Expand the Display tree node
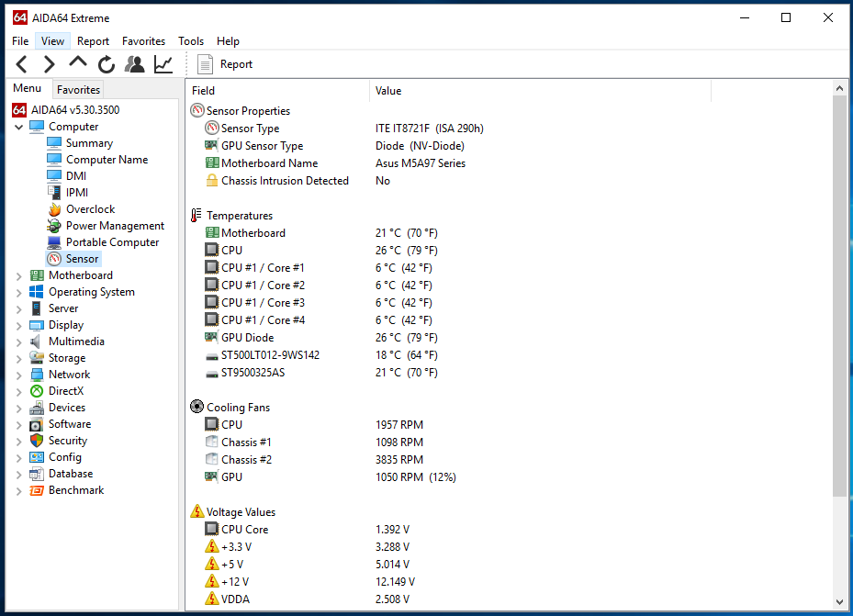Screen dimensions: 853x616 (x=19, y=326)
